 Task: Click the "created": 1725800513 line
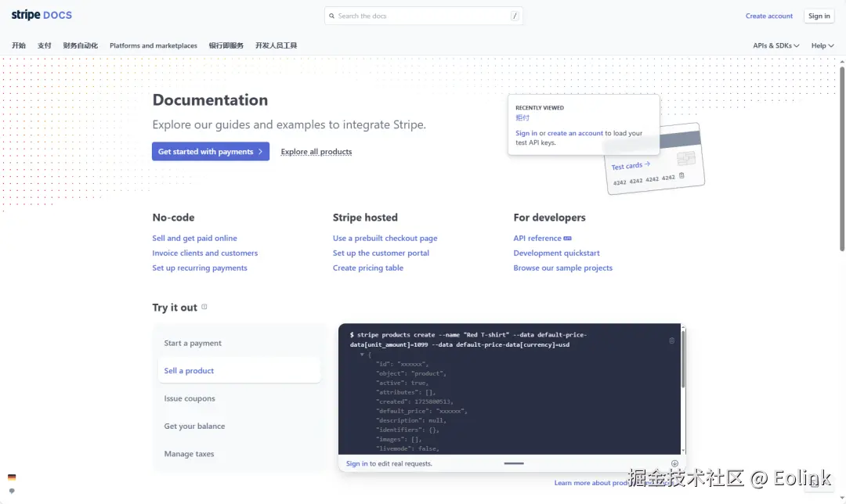click(x=414, y=401)
